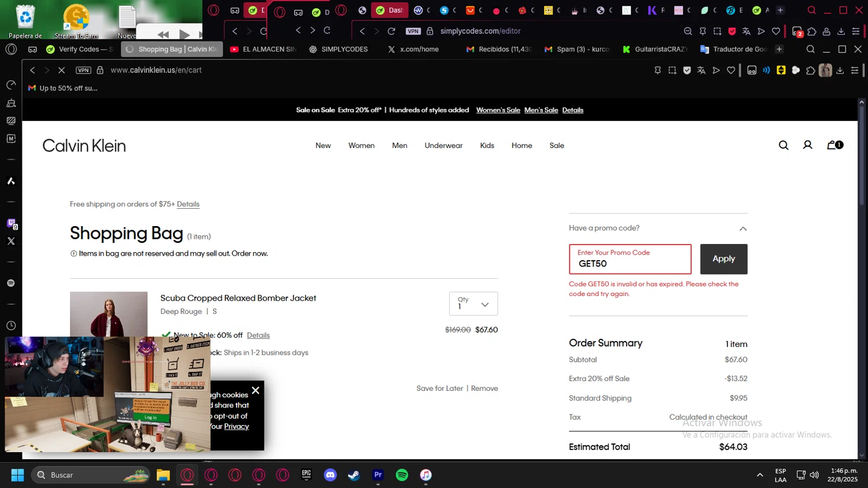868x488 pixels.
Task: Open a new tab with the plus button
Action: click(x=779, y=49)
